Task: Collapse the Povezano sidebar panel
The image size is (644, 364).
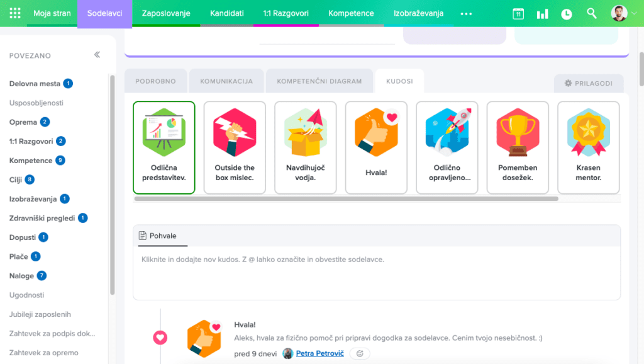Action: click(x=97, y=55)
